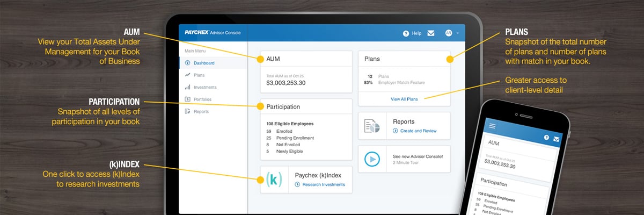The width and height of the screenshot is (644, 215).
Task: Click the Main Menu label in sidebar
Action: point(195,51)
